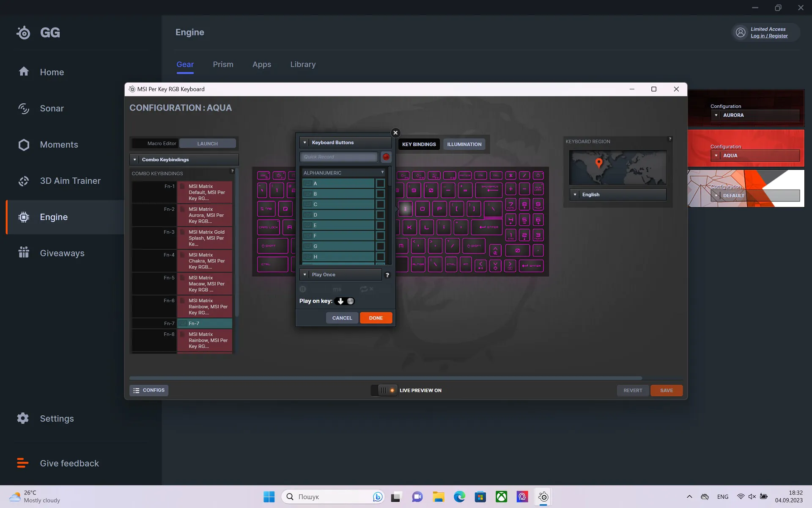812x508 pixels.
Task: Switch to the KEY BINDINGS tab
Action: tap(419, 144)
